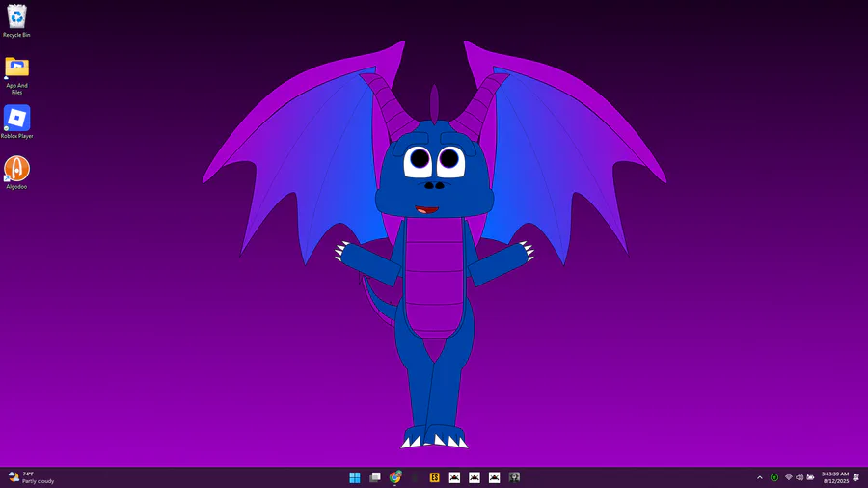
Task: Open the yellow ES app on taskbar
Action: (x=435, y=477)
